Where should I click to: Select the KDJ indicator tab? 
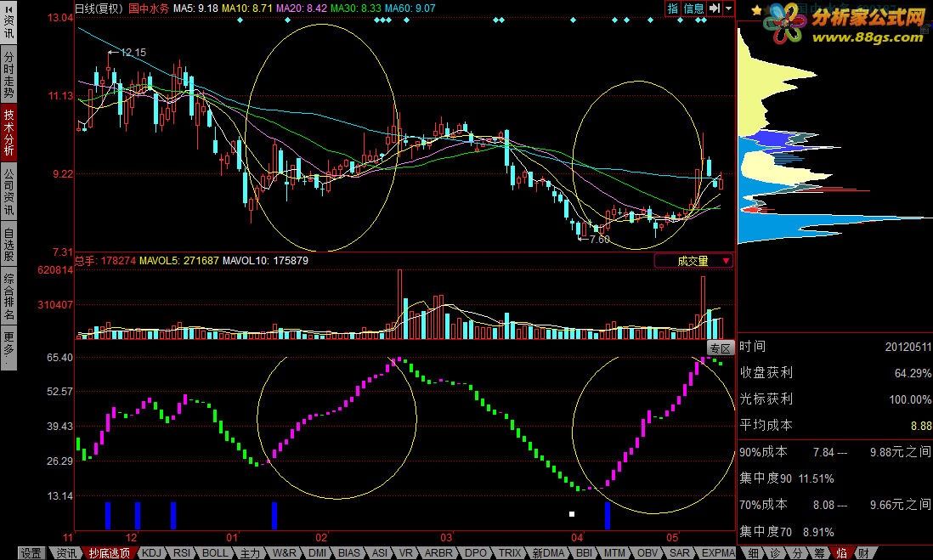point(151,553)
